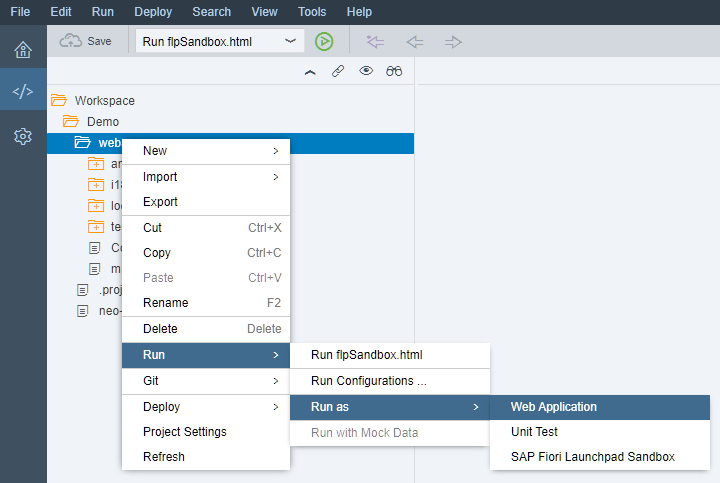The height and width of the screenshot is (483, 720).
Task: Select the Demo folder in workspace tree
Action: tap(102, 122)
